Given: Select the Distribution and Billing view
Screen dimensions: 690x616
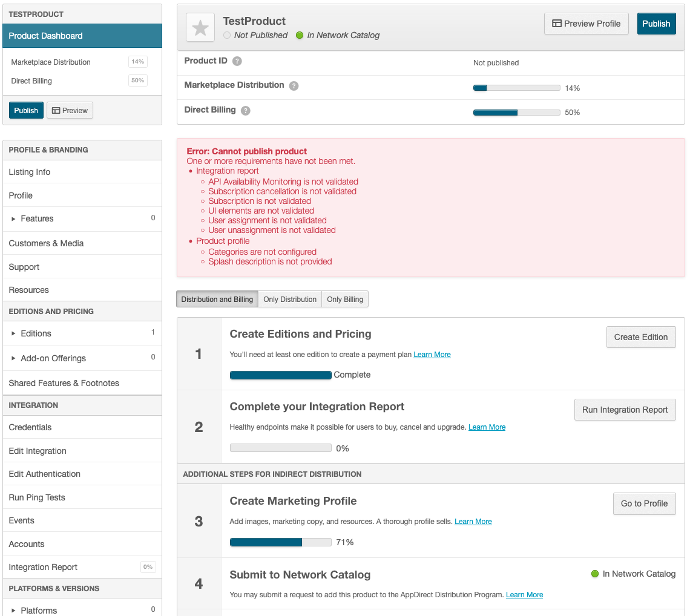Looking at the screenshot, I should [217, 299].
